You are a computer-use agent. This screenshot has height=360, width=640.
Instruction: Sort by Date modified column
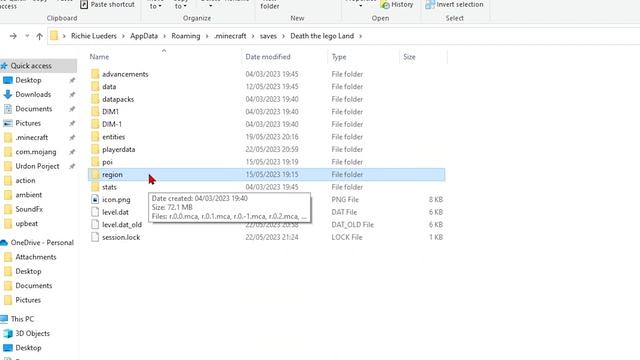coord(268,57)
